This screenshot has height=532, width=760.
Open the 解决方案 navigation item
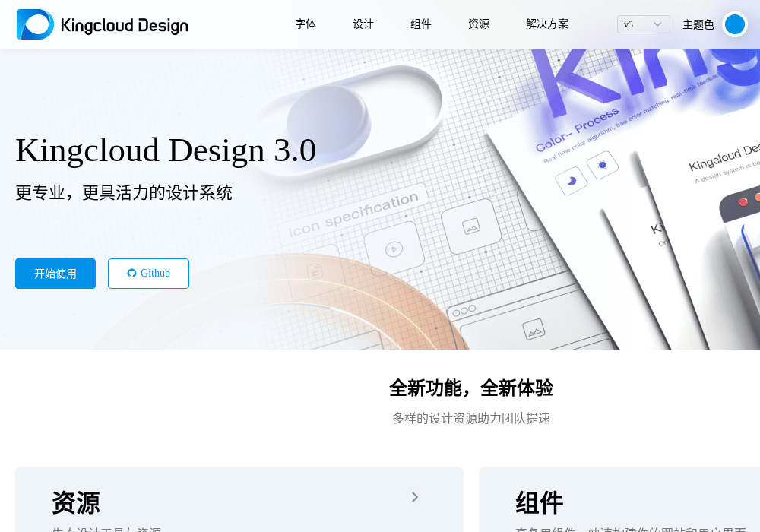[x=547, y=24]
